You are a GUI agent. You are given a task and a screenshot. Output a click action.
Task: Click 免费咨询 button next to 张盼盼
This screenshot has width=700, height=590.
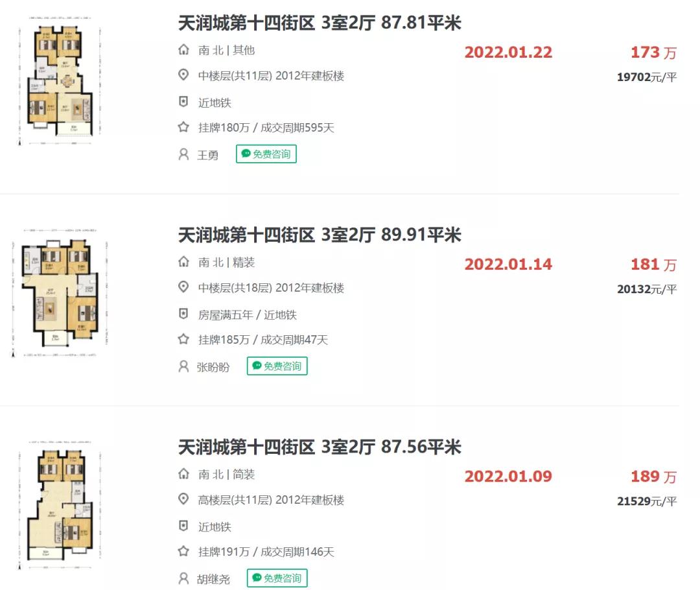click(277, 366)
